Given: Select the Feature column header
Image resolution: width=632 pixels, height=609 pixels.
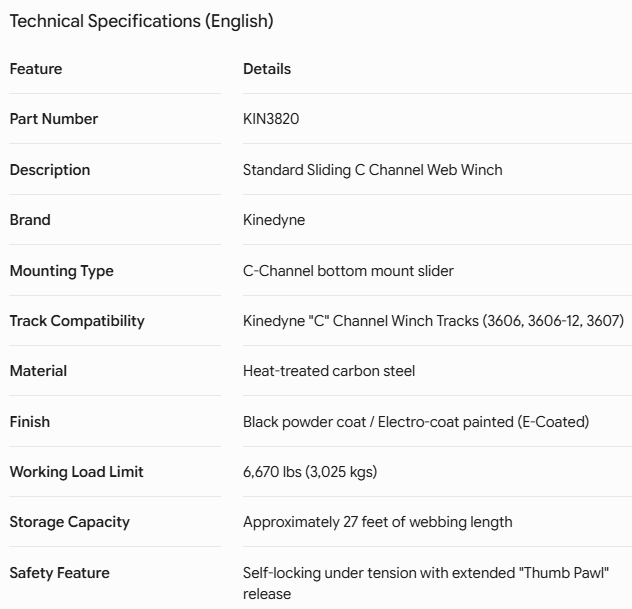Looking at the screenshot, I should [36, 69].
